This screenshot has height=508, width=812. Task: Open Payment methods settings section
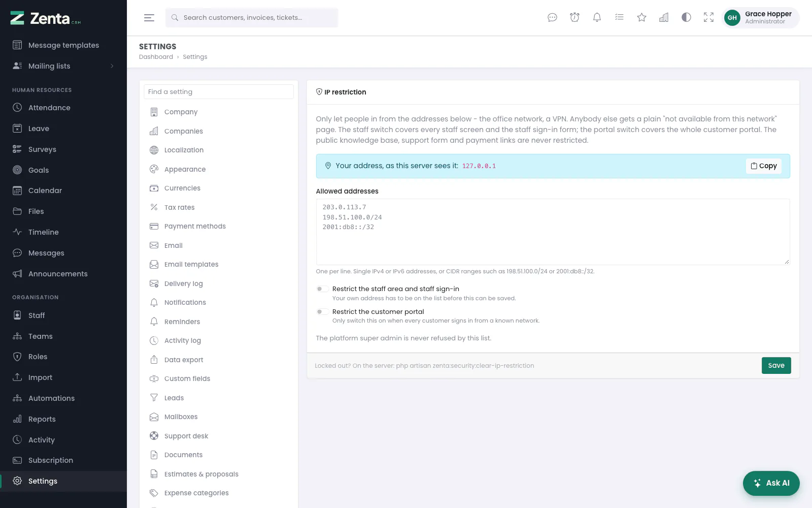[219, 226]
